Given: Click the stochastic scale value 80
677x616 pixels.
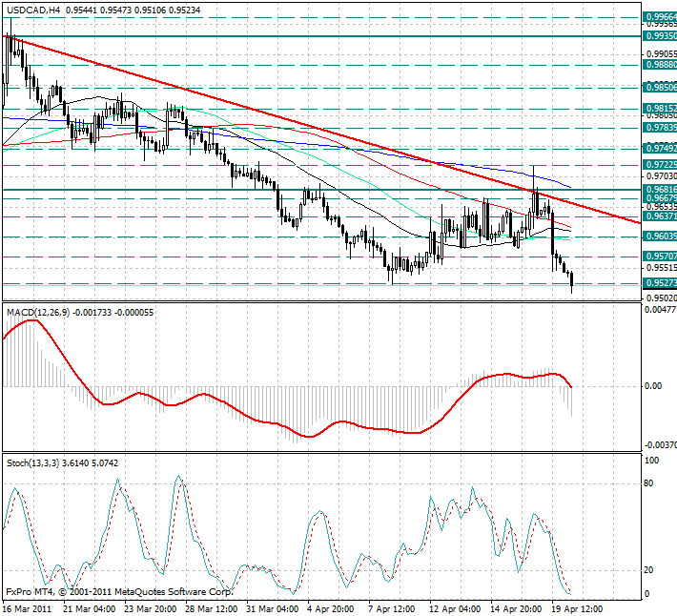Looking at the screenshot, I should (651, 483).
